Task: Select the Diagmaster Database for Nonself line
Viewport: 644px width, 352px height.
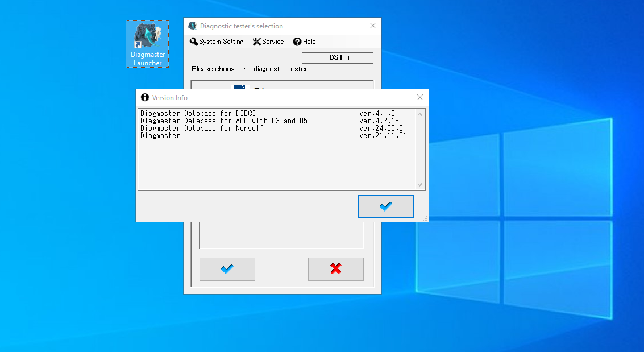Action: click(x=202, y=129)
